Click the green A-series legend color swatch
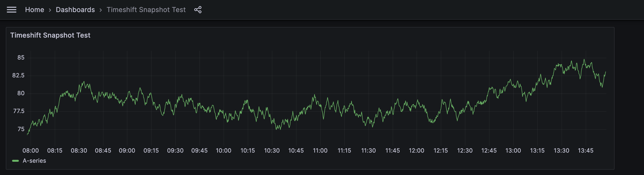This screenshot has width=644, height=175. [x=15, y=161]
